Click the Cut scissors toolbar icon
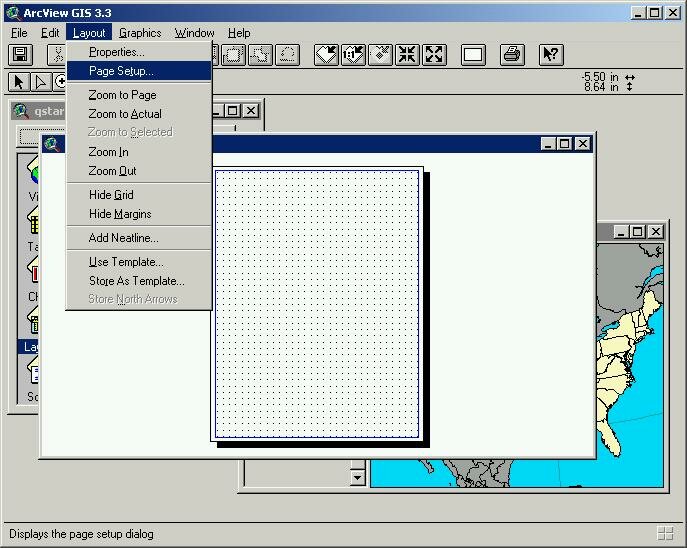The height and width of the screenshot is (548, 687). pos(57,55)
